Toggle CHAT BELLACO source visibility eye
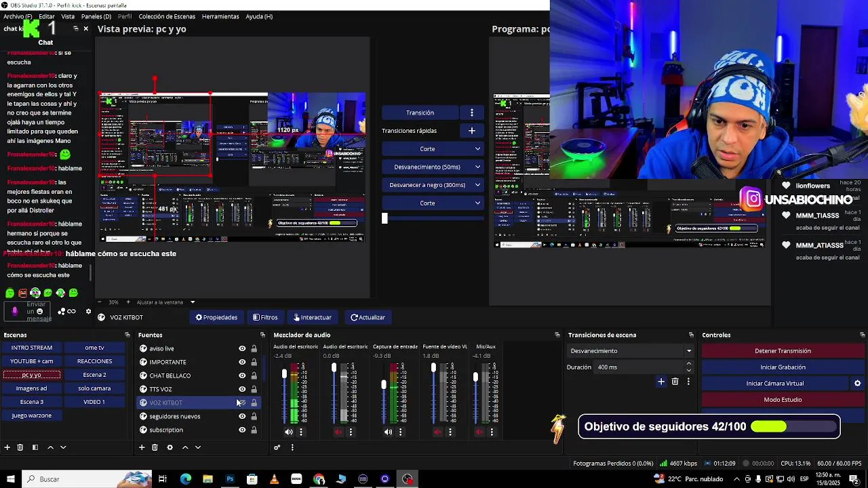The height and width of the screenshot is (488, 868). tap(242, 375)
